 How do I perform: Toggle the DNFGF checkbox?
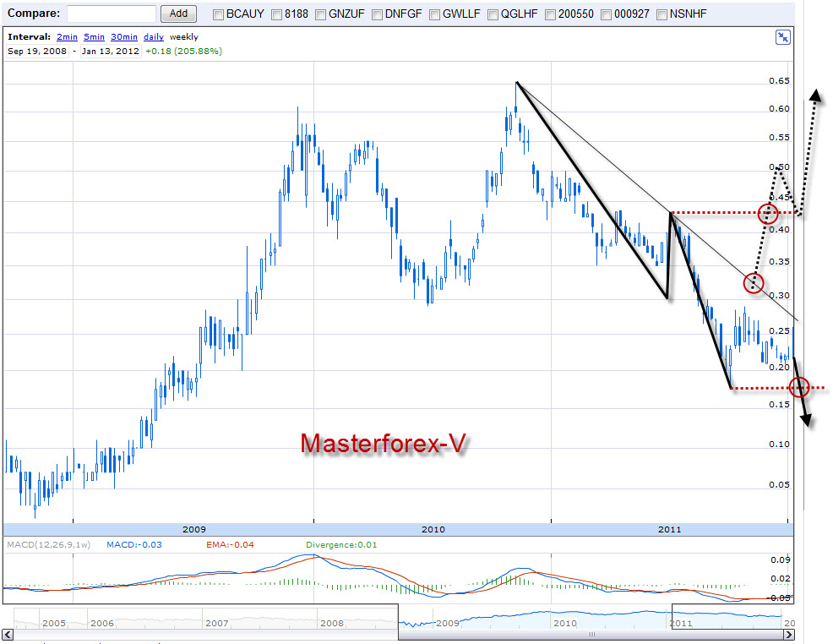[x=377, y=14]
